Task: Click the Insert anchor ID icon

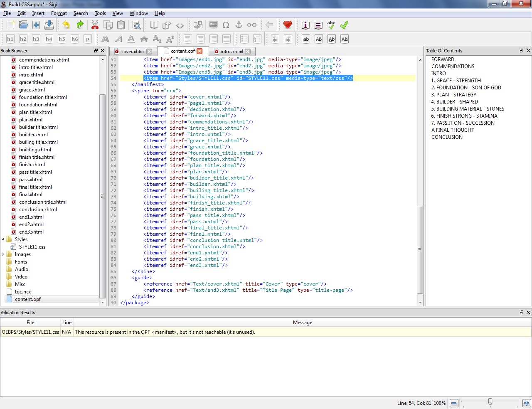Action: pyautogui.click(x=239, y=25)
